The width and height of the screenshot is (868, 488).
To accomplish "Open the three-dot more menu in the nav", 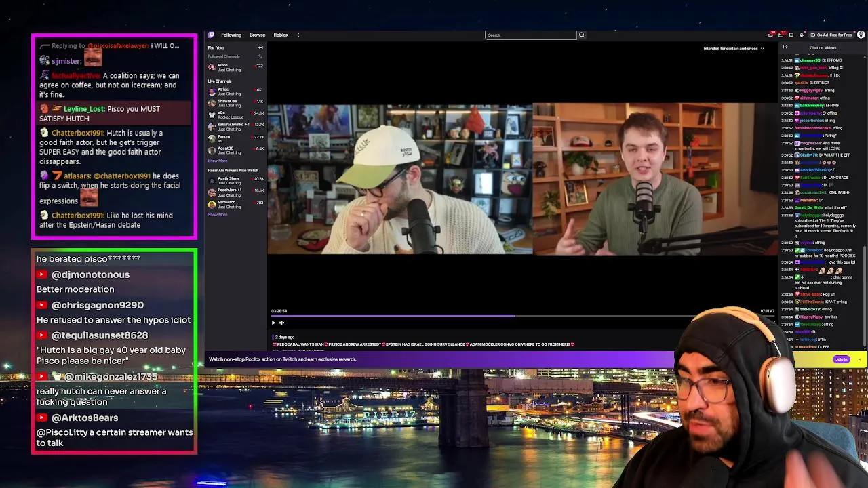I will click(x=298, y=35).
